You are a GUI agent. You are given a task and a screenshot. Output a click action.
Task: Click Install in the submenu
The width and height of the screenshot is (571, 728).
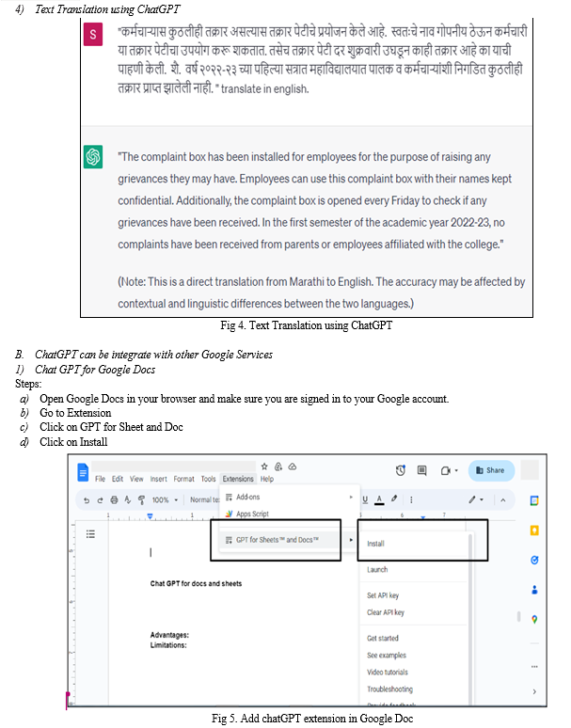416,544
